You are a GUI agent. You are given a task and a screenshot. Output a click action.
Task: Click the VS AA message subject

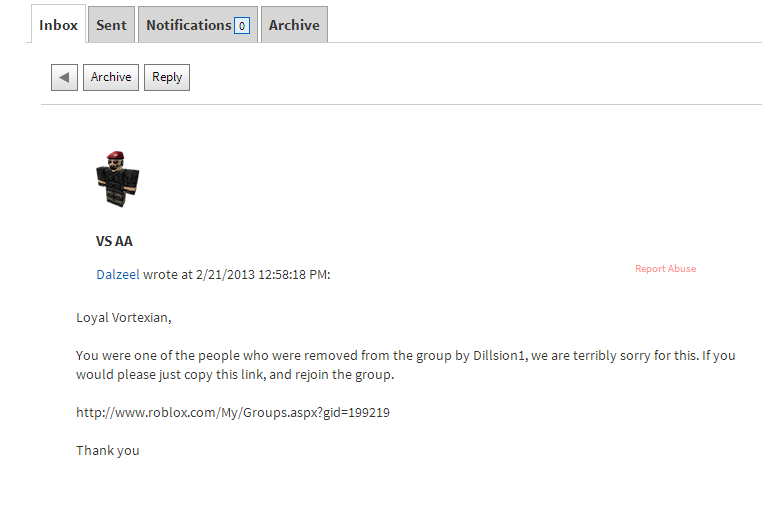tap(114, 241)
